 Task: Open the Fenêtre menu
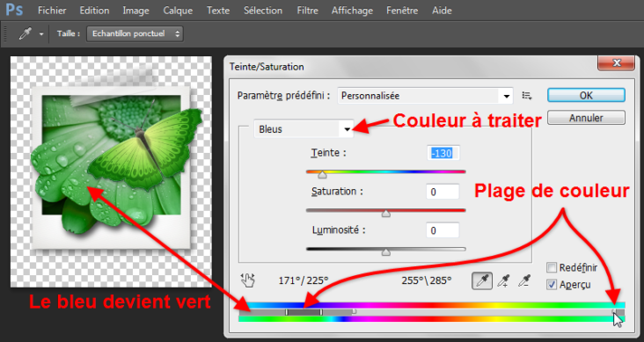[402, 11]
